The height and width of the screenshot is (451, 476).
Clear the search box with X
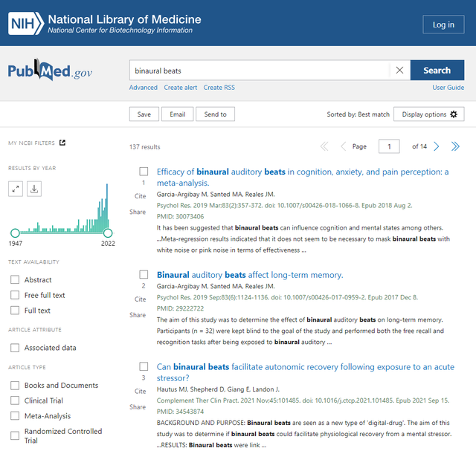pyautogui.click(x=400, y=71)
